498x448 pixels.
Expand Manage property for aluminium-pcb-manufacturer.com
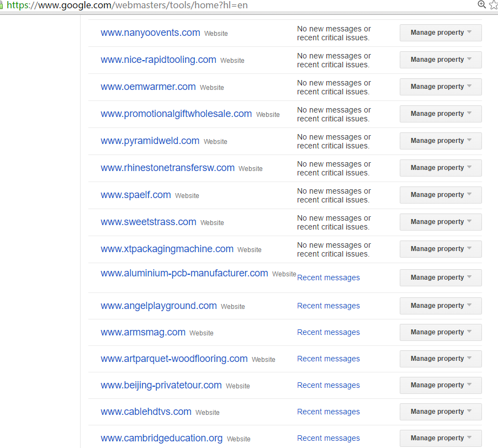[x=441, y=278]
